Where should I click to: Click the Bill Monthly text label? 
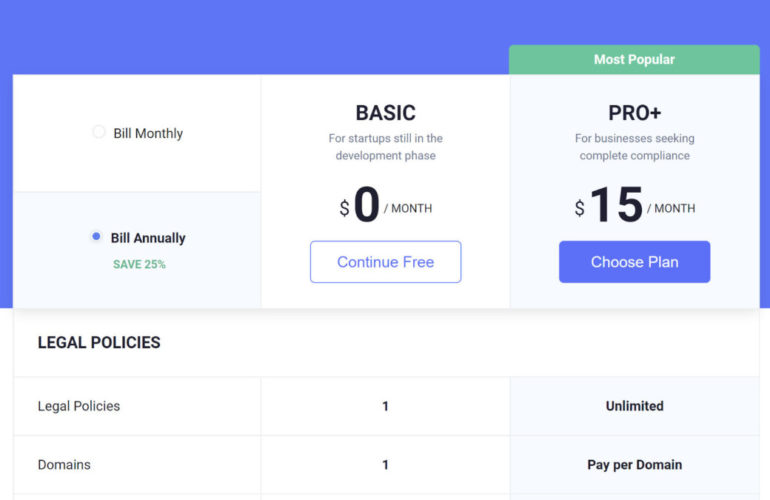(x=148, y=133)
